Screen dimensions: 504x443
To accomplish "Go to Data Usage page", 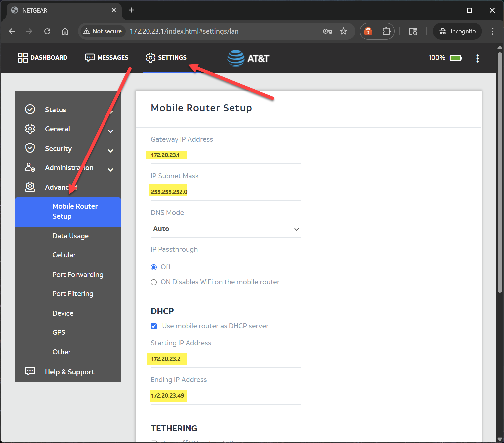I will pos(70,236).
